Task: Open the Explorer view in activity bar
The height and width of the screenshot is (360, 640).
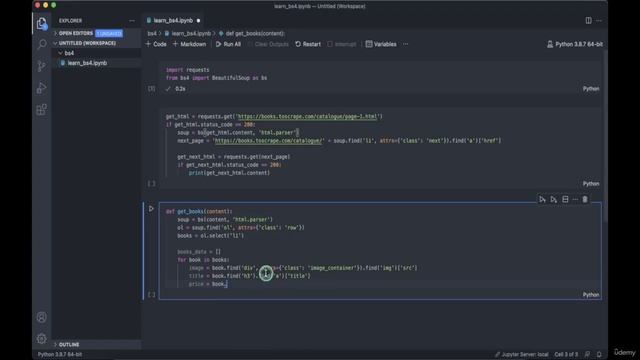Action: click(42, 23)
